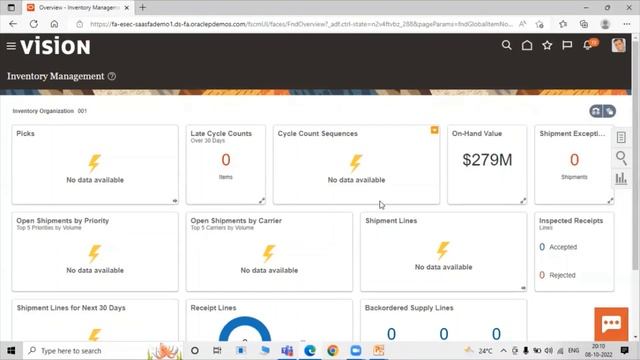Image resolution: width=640 pixels, height=360 pixels.
Task: Open the Tasks panel icon on right edge
Action: [x=621, y=138]
